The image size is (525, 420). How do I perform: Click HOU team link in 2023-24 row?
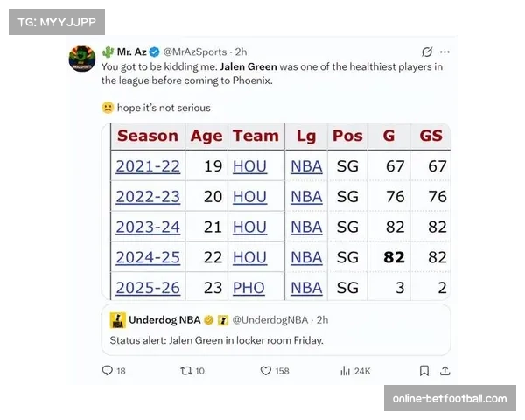click(x=249, y=227)
